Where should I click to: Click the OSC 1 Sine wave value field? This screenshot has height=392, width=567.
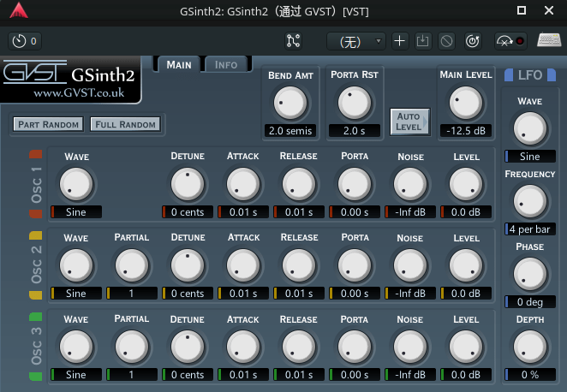(76, 212)
